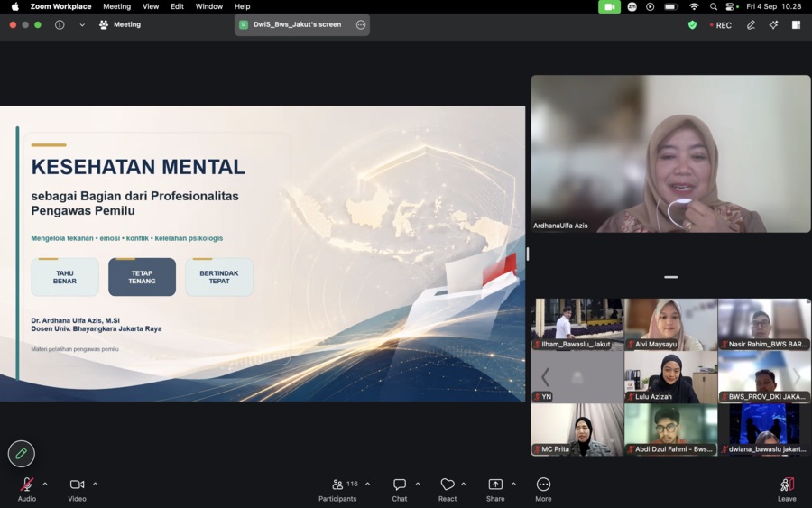The height and width of the screenshot is (508, 812).
Task: Open the Help menu
Action: point(242,6)
